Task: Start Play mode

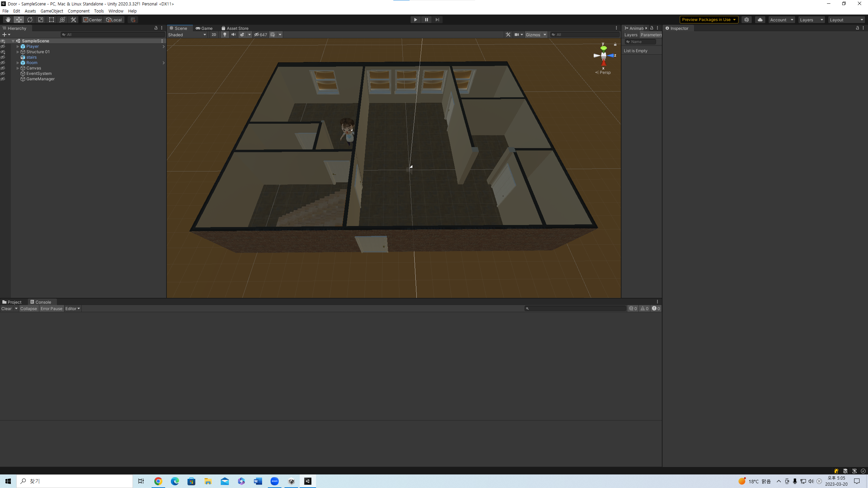Action: pyautogui.click(x=415, y=20)
